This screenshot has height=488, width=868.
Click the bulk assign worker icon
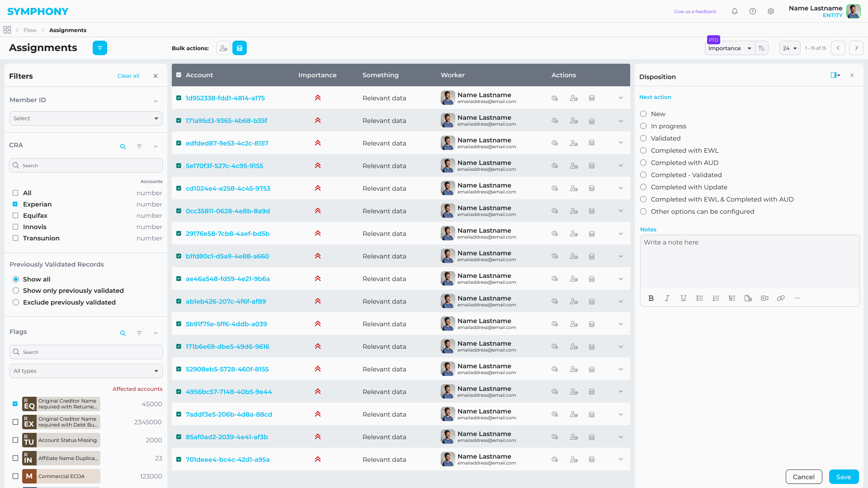coord(223,48)
